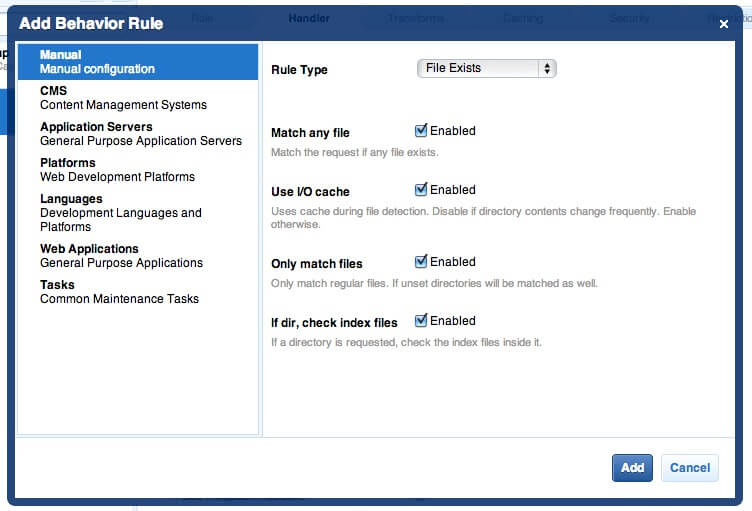The image size is (752, 511).
Task: Toggle the Match any file checkbox
Action: click(421, 131)
